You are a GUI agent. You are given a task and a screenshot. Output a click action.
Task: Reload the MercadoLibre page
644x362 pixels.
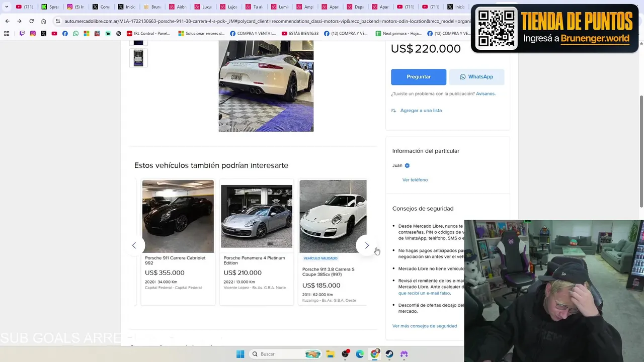click(31, 21)
